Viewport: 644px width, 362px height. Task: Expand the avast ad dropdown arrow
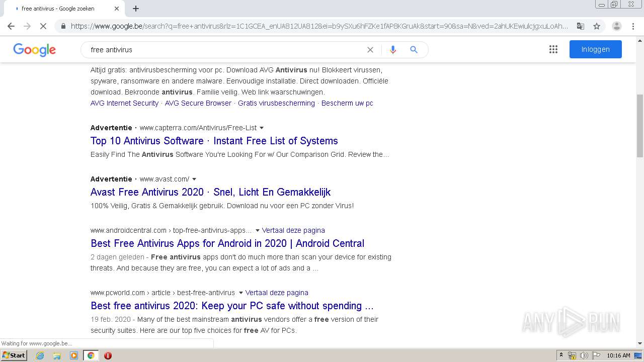(x=194, y=179)
